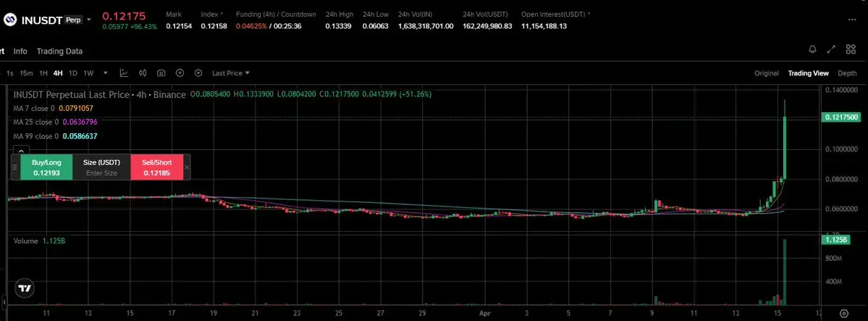
Task: Click the MA 7 close 0 legend
Action: tap(53, 109)
